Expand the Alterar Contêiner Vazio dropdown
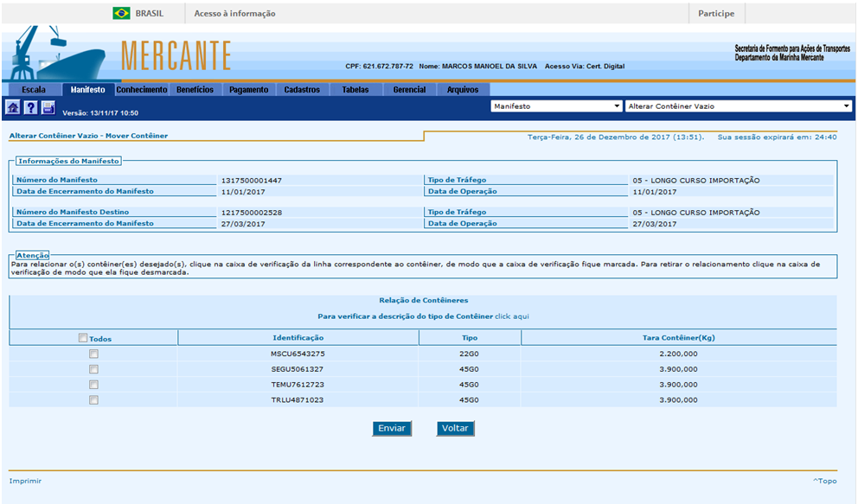 click(x=738, y=106)
